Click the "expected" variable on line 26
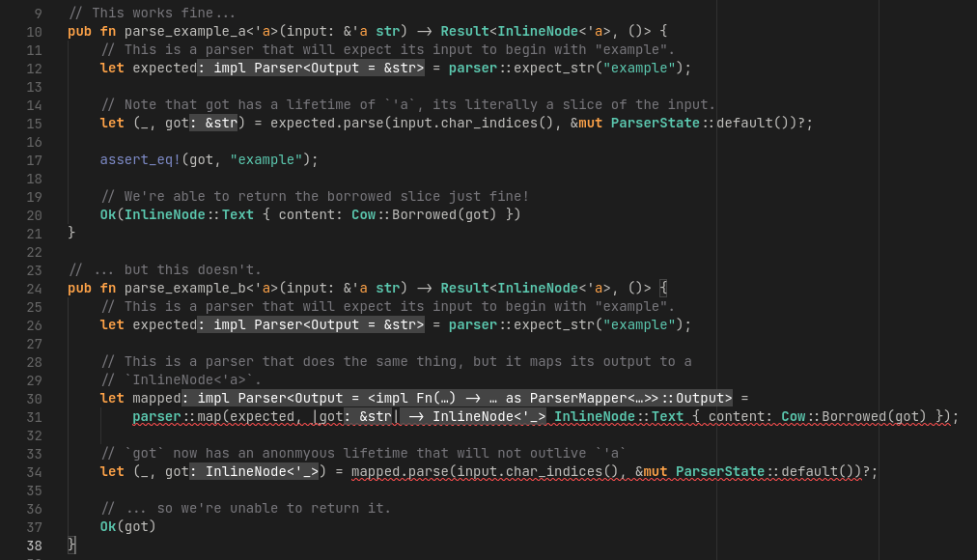This screenshot has width=977, height=560. 164,325
